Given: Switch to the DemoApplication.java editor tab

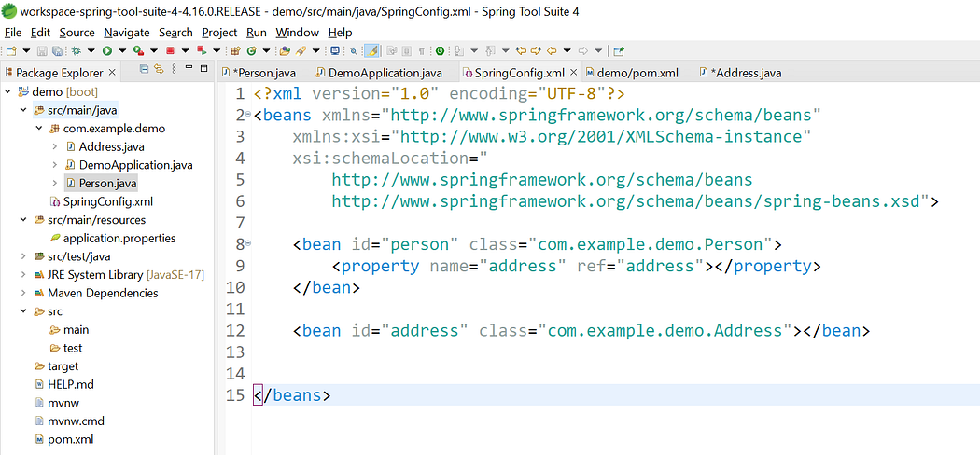Looking at the screenshot, I should pyautogui.click(x=379, y=73).
